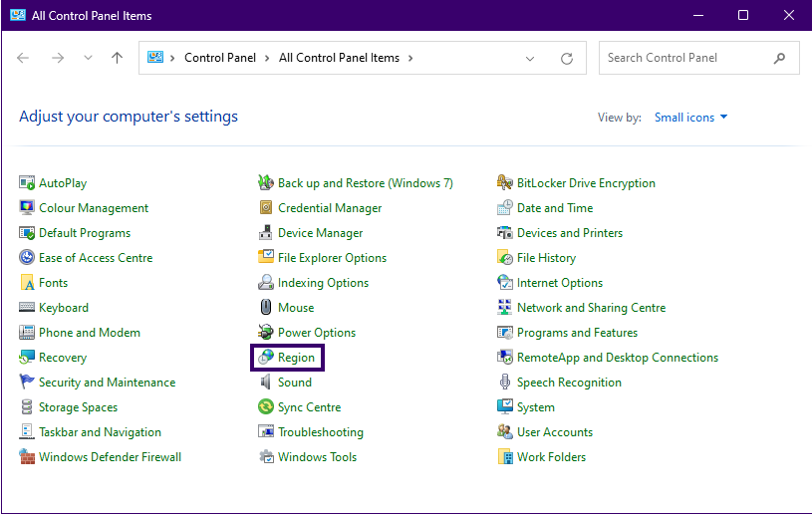Open the AutoPlay icon
This screenshot has width=812, height=514.
[x=27, y=182]
